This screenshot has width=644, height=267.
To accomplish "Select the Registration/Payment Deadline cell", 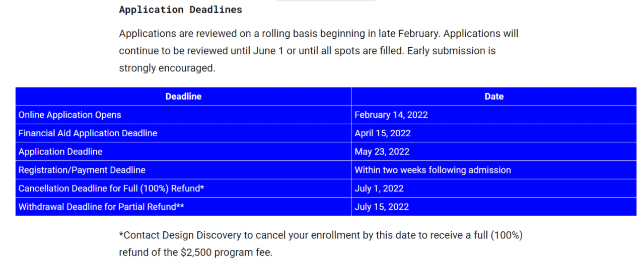I will tap(82, 170).
